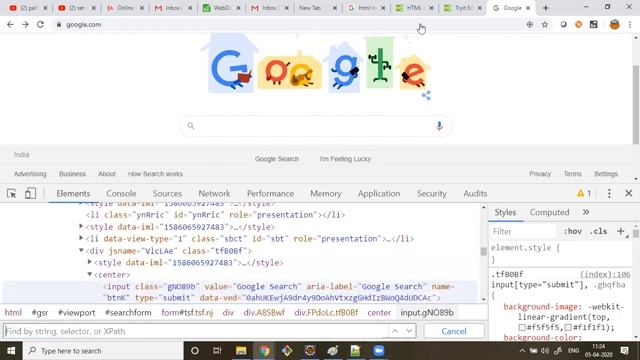The height and width of the screenshot is (360, 640).
Task: Switch to the Network tab
Action: click(x=214, y=193)
